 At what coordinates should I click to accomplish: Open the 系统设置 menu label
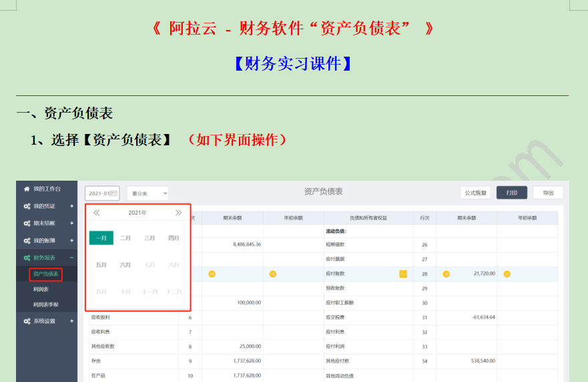pos(44,321)
